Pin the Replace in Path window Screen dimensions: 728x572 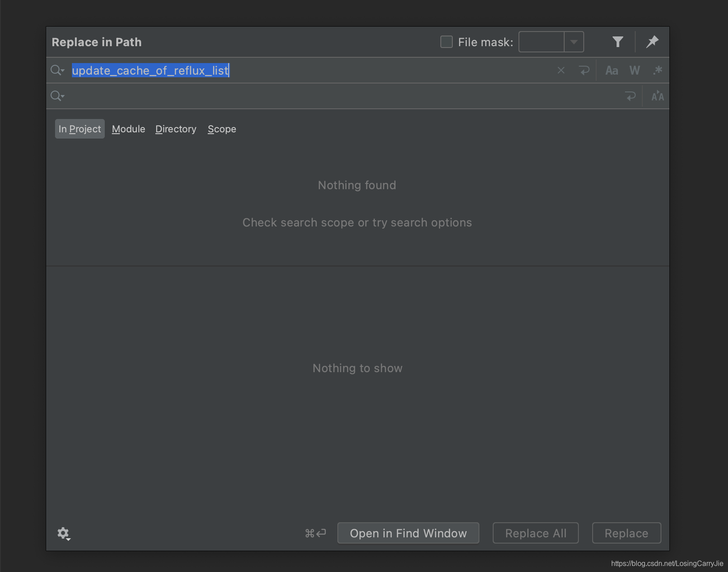(652, 42)
